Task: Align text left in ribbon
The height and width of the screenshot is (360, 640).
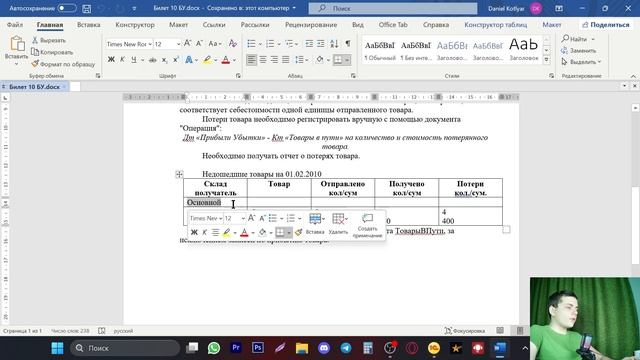Action: click(251, 60)
